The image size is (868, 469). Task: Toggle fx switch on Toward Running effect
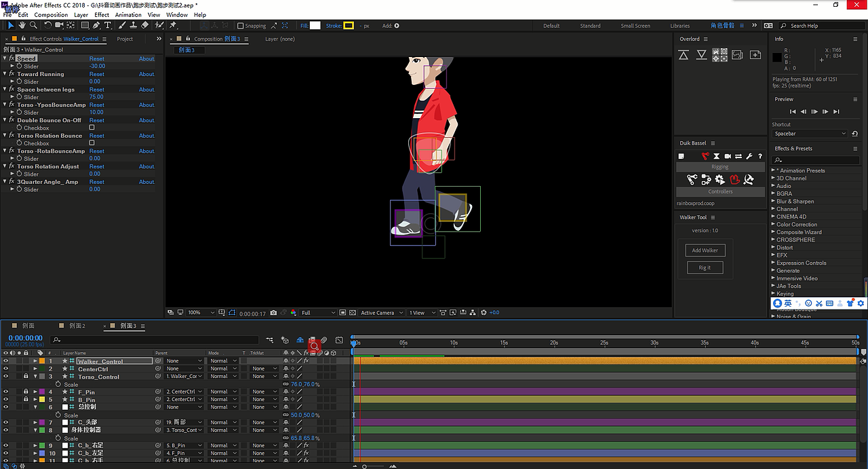pos(12,74)
